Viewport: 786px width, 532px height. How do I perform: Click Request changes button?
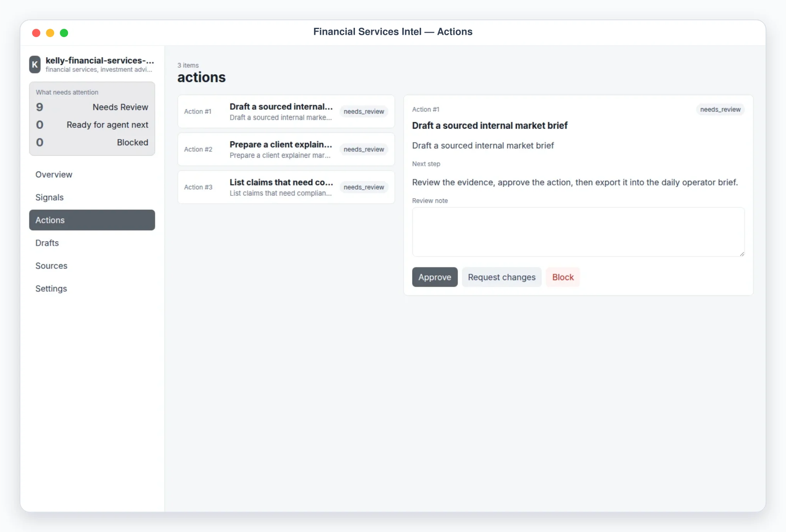(501, 277)
